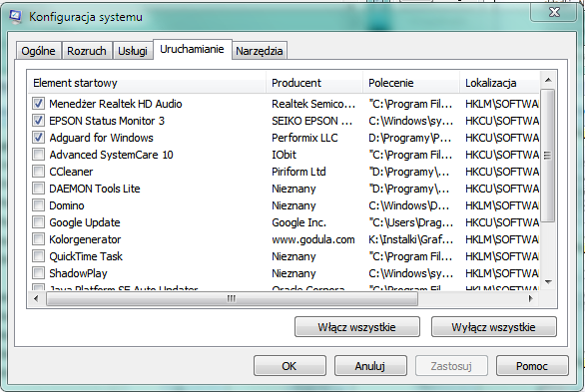Sort by Polecenie column header
Viewport: 585px width, 392px height.
pyautogui.click(x=411, y=83)
